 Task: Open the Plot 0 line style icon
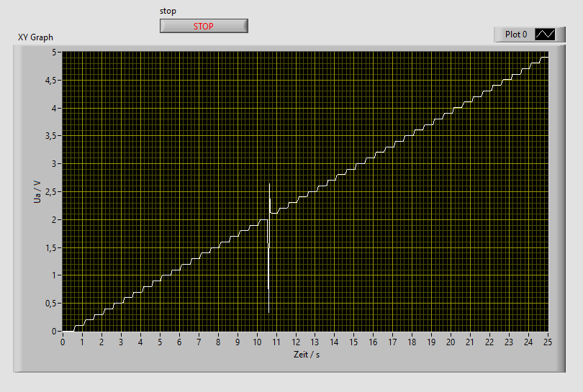(x=545, y=35)
